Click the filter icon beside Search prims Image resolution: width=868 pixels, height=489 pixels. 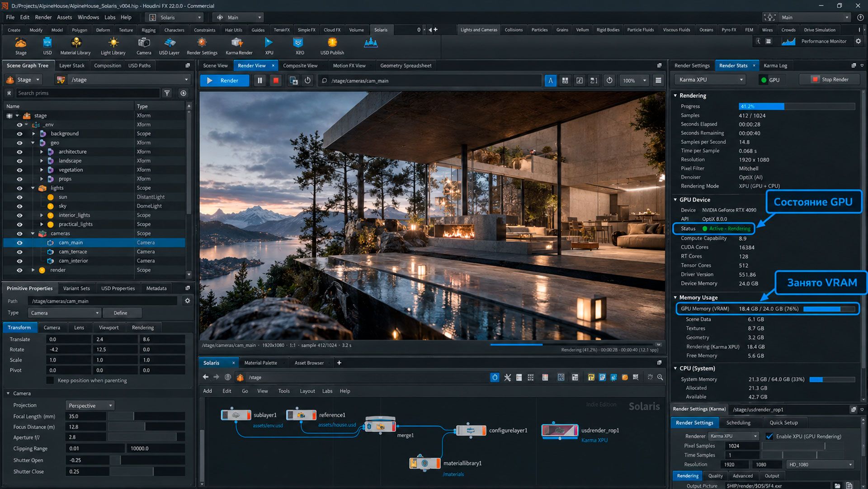(167, 93)
